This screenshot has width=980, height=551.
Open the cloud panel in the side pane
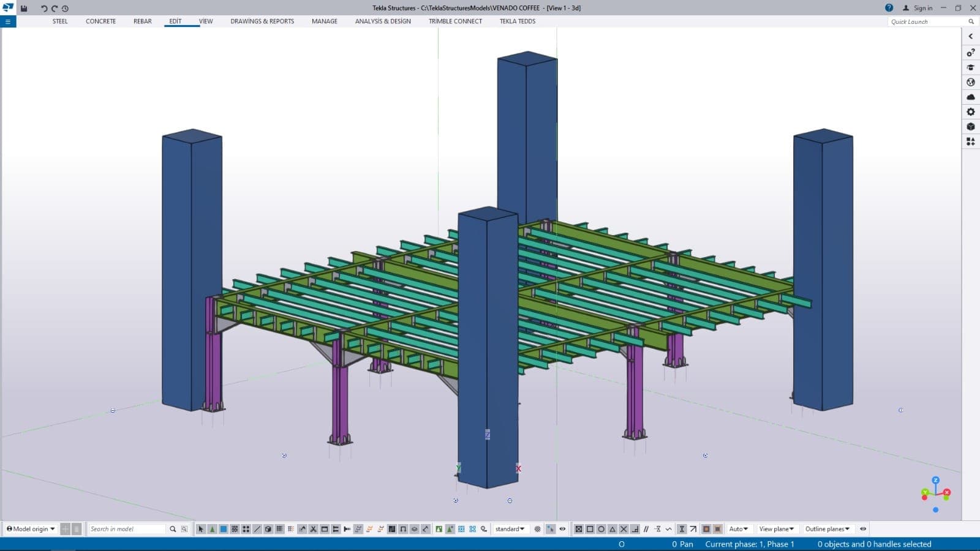(x=970, y=97)
